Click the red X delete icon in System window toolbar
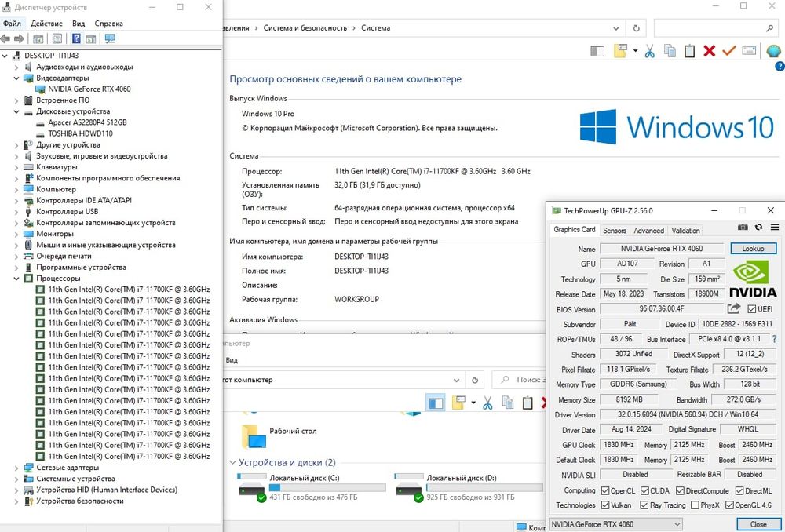 pyautogui.click(x=709, y=50)
